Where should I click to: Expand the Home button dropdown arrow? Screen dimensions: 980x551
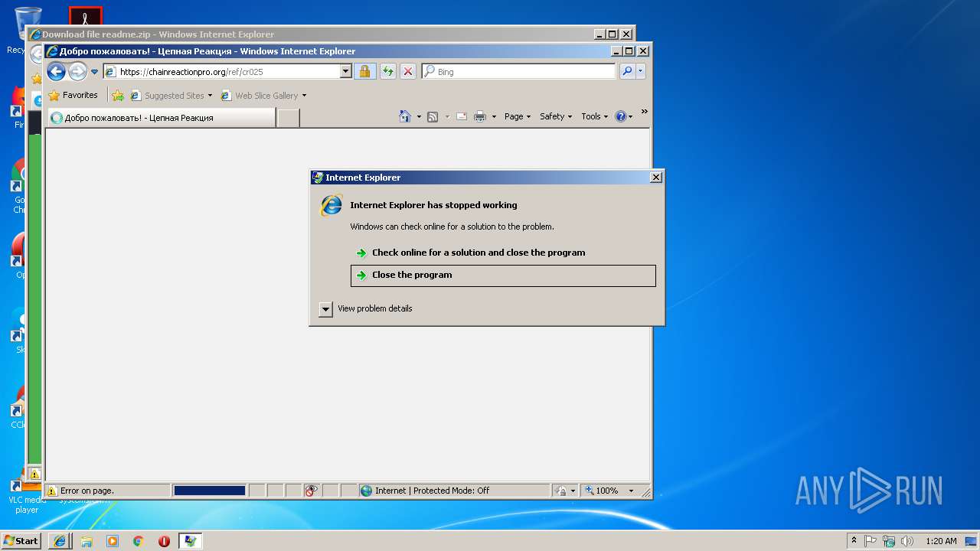(x=419, y=117)
